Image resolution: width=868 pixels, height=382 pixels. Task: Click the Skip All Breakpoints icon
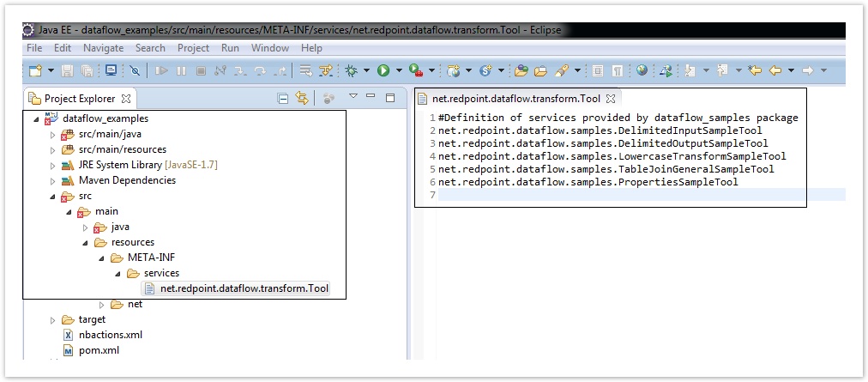[x=135, y=70]
